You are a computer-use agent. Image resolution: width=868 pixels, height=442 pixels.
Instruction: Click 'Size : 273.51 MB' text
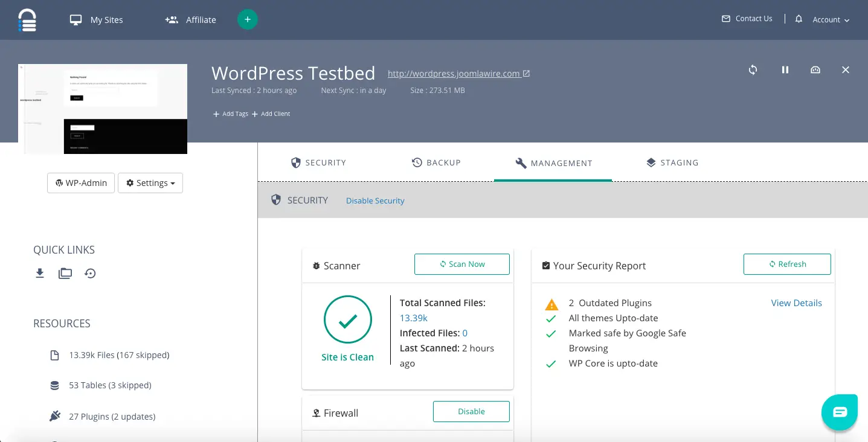(437, 91)
